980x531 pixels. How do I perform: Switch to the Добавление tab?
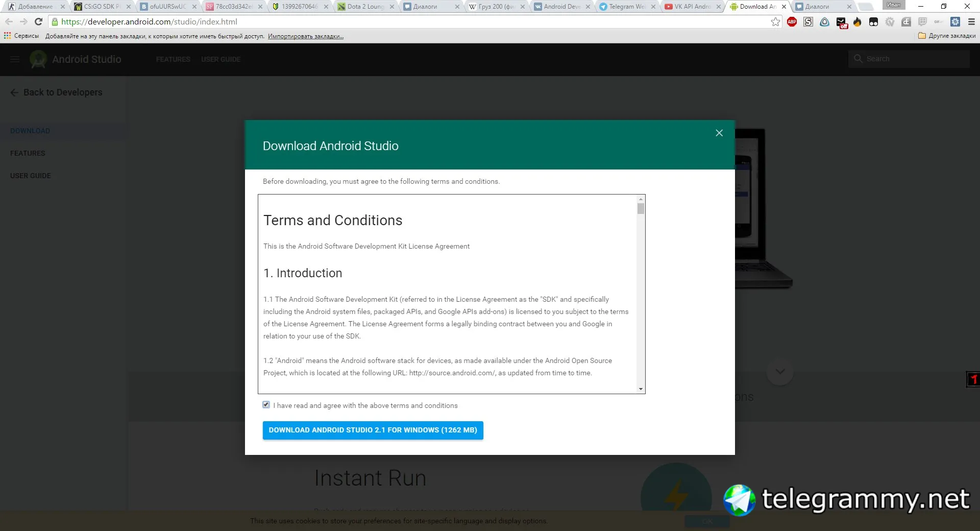pyautogui.click(x=36, y=7)
